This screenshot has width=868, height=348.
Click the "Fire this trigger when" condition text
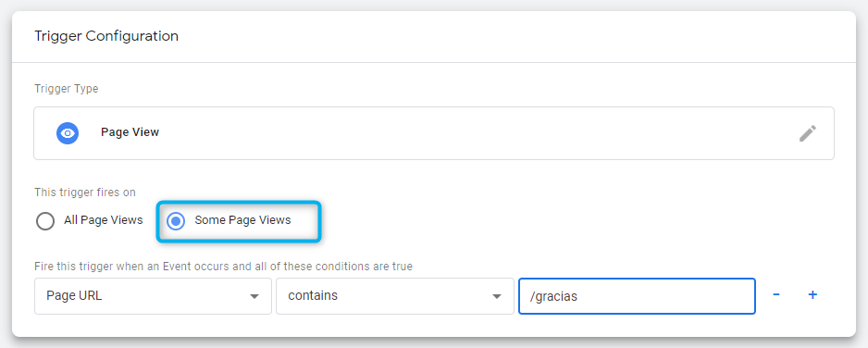pyautogui.click(x=223, y=267)
